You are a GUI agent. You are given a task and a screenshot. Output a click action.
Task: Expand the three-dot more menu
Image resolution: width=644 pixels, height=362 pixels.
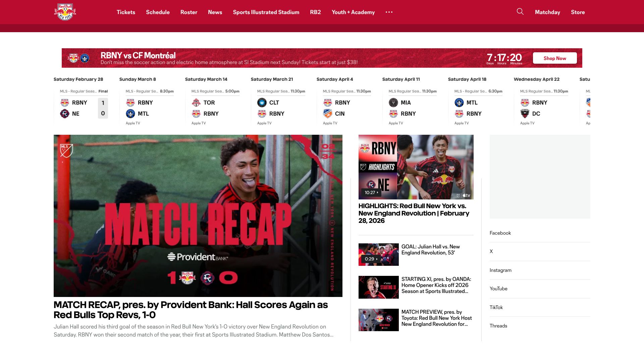pos(389,12)
